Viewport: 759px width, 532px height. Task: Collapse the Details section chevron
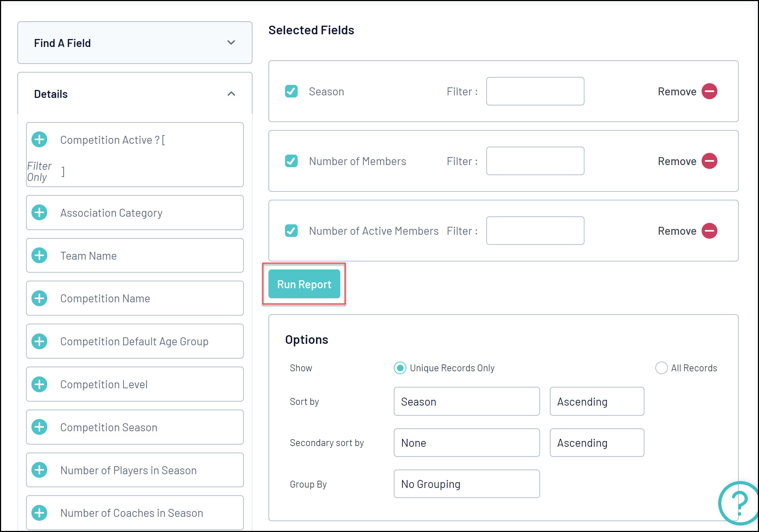tap(231, 94)
